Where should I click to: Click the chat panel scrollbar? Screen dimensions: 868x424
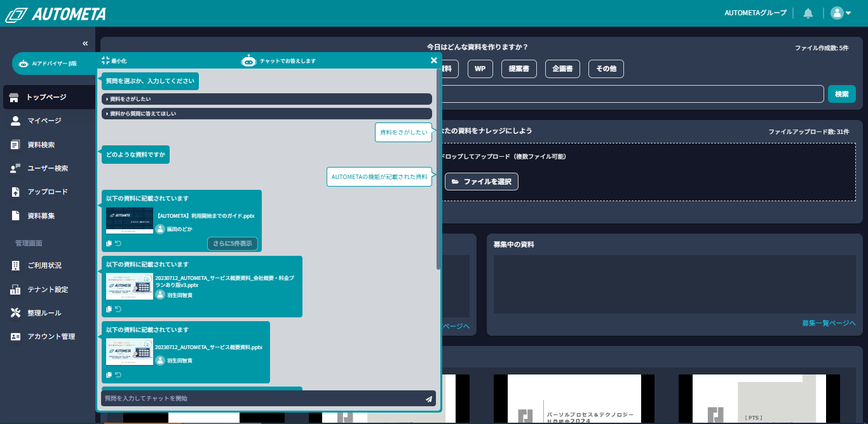click(438, 169)
